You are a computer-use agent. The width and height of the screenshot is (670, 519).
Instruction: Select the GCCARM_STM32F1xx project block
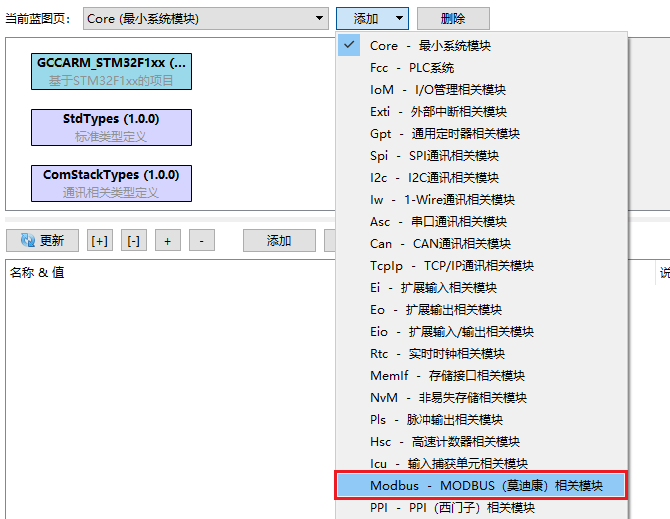(x=111, y=71)
